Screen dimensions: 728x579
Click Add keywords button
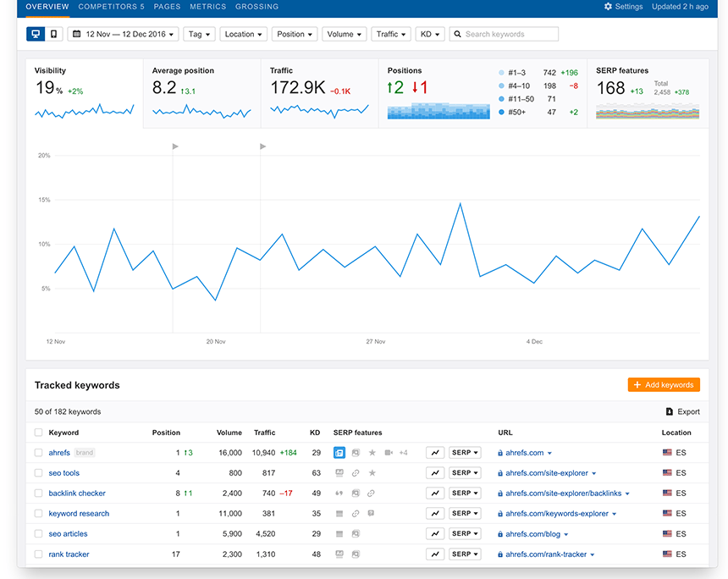coord(664,384)
